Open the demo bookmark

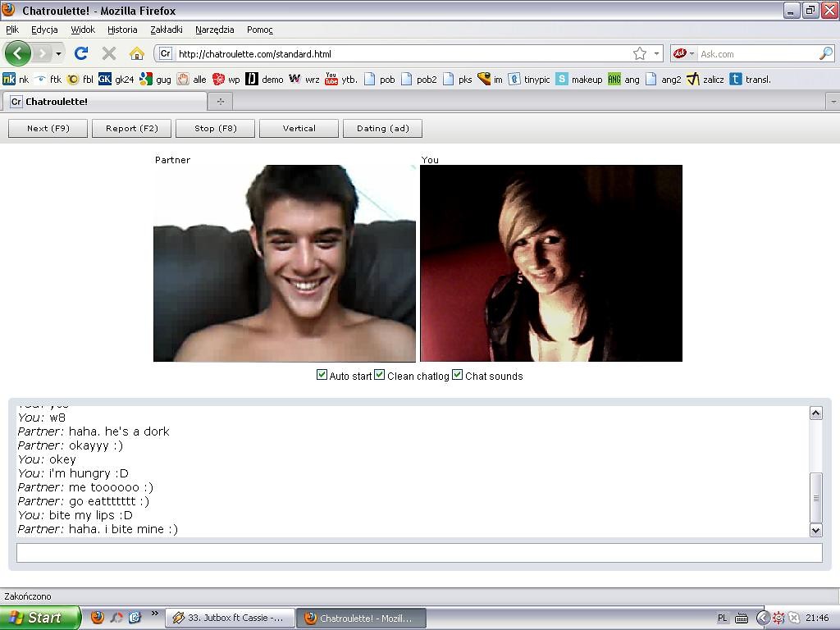265,80
